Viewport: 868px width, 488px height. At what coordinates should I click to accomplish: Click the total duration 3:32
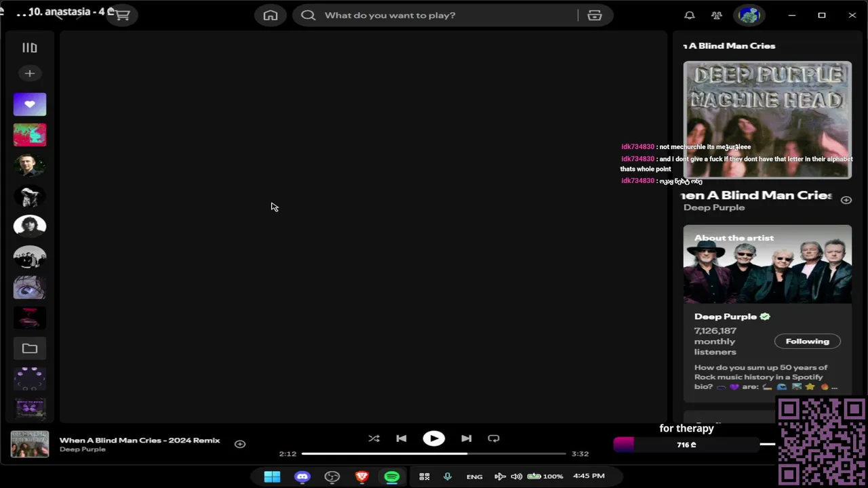click(580, 454)
